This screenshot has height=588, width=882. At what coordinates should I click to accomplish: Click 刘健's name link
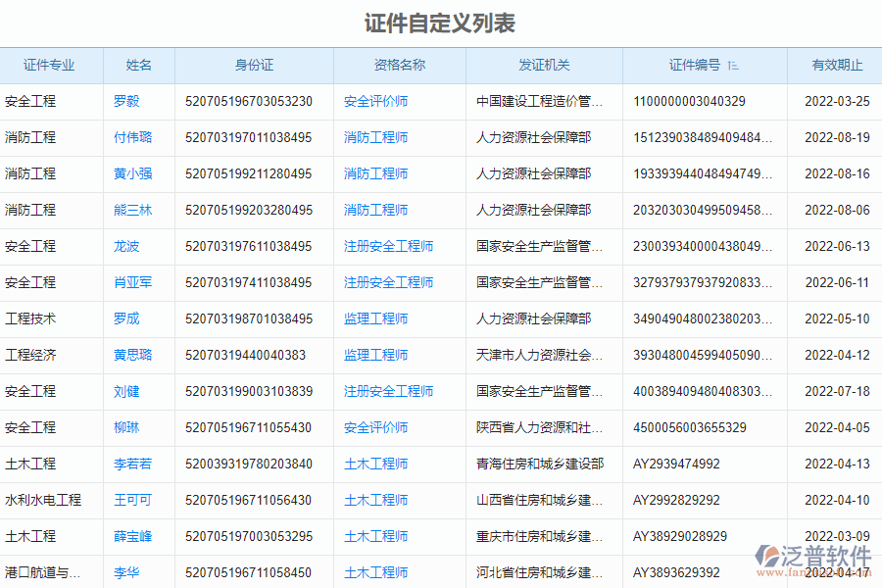click(126, 391)
